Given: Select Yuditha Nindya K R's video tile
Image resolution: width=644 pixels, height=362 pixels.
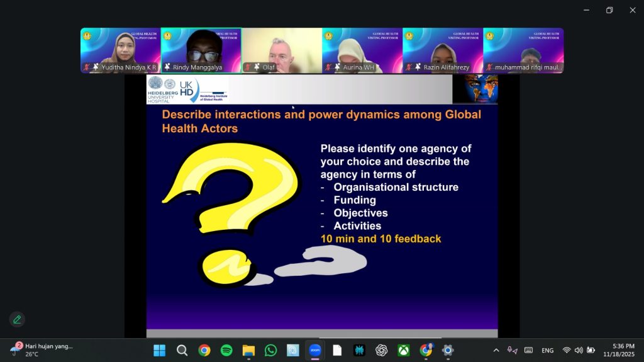Looking at the screenshot, I should 121,50.
